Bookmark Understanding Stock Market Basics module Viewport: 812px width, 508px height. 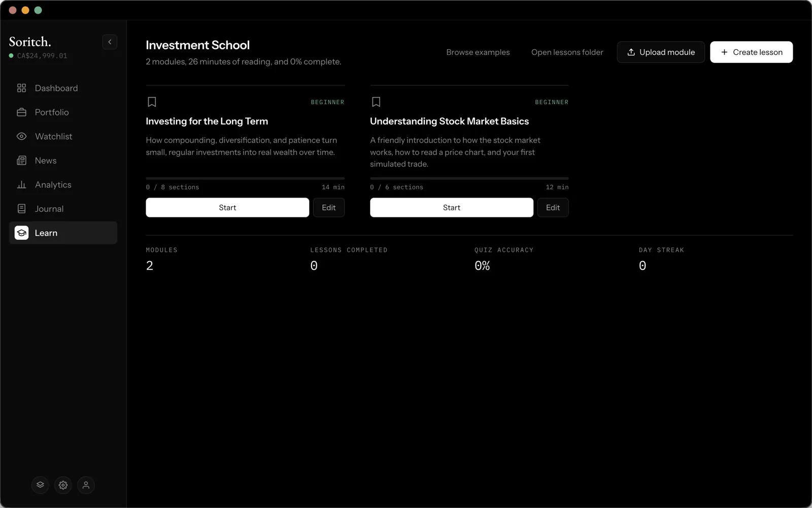click(376, 102)
